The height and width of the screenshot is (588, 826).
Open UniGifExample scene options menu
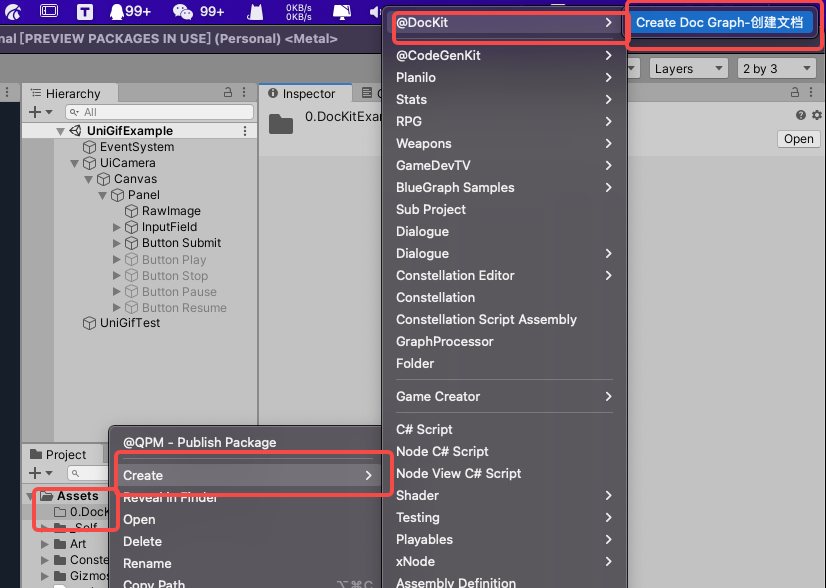point(245,131)
